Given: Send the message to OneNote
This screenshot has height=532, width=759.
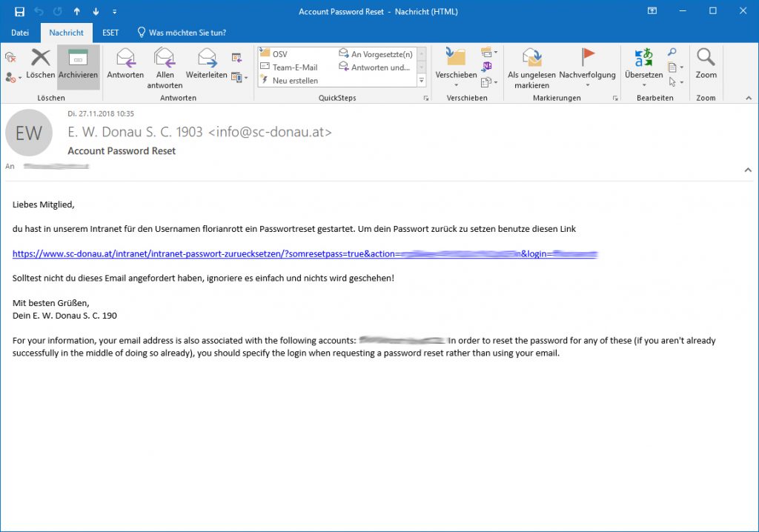Looking at the screenshot, I should point(486,67).
